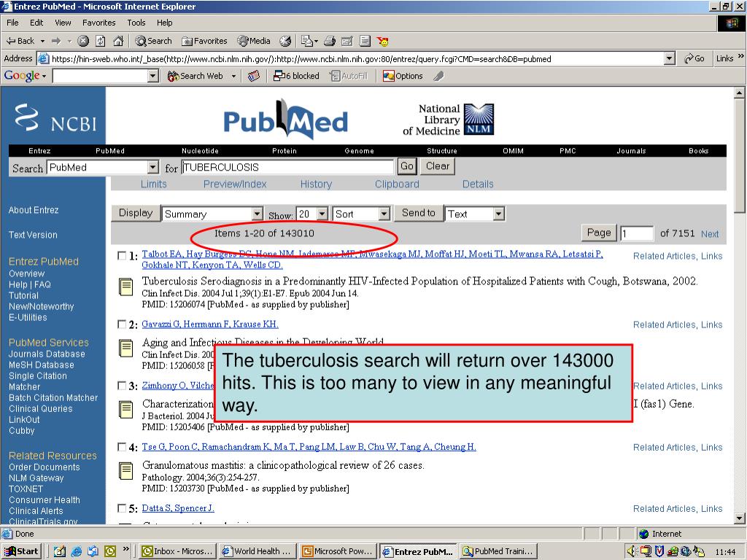The width and height of the screenshot is (747, 560).
Task: Click the Messenger toolbar icon
Action: [382, 41]
